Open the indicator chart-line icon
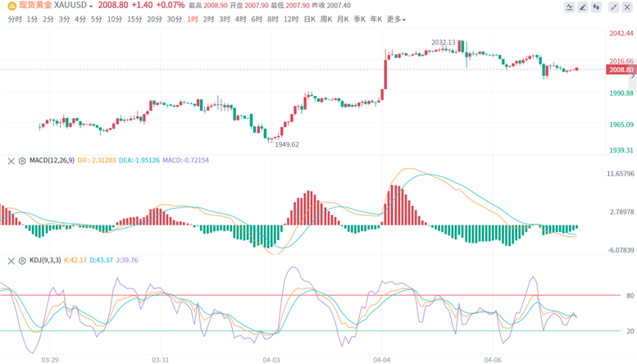 point(569,7)
